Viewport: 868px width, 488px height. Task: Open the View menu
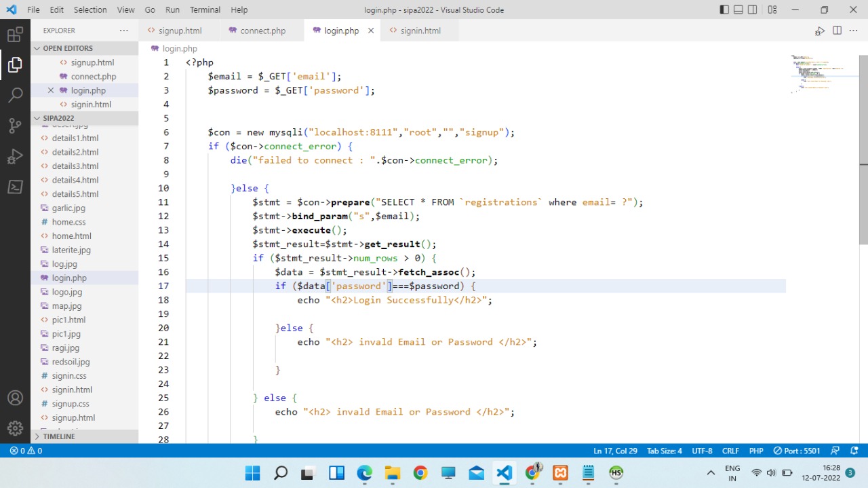pos(125,10)
